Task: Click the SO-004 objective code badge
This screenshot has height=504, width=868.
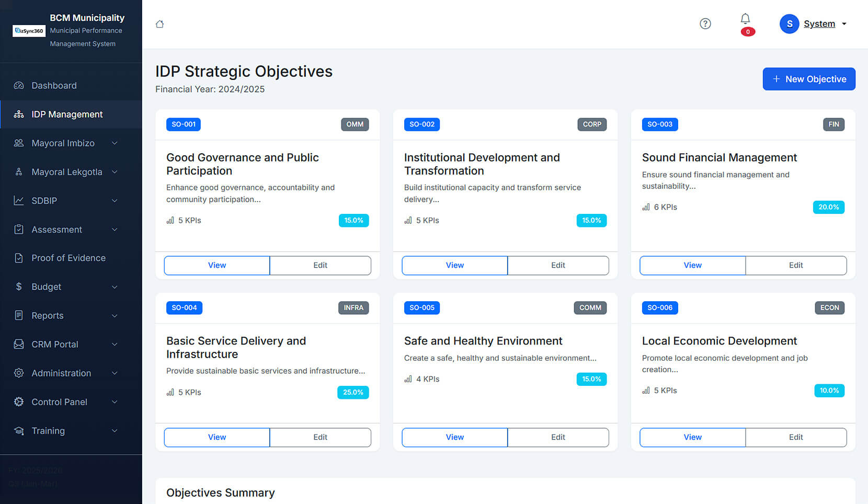Action: [x=184, y=307]
